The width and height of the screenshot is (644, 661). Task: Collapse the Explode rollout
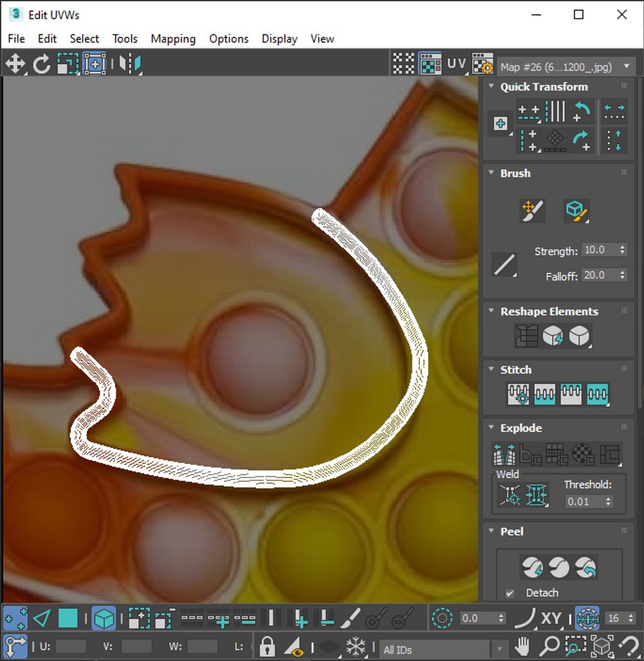[491, 427]
